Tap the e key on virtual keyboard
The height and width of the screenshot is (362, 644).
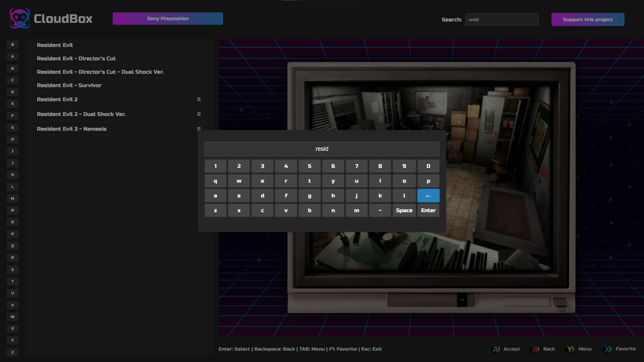click(262, 181)
